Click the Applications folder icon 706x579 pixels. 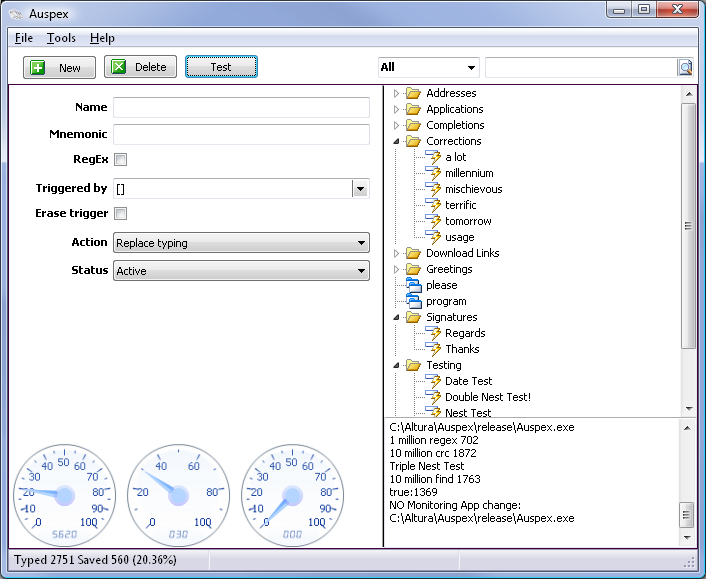[x=413, y=109]
